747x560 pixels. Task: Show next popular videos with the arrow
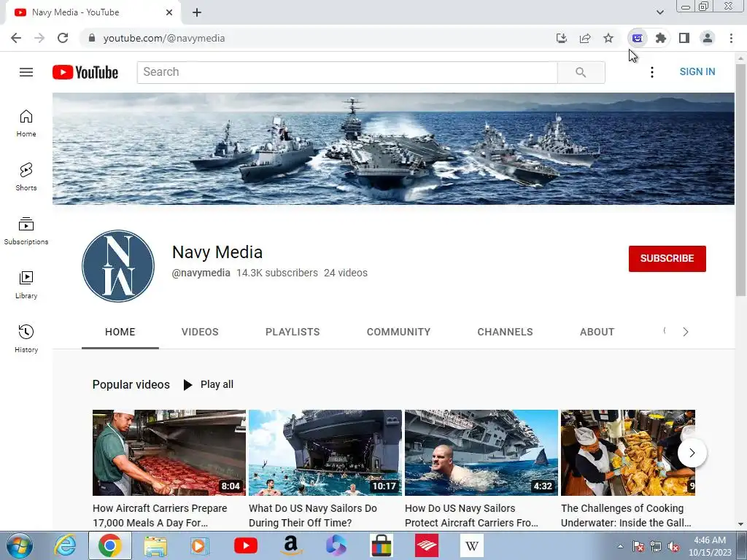(692, 453)
